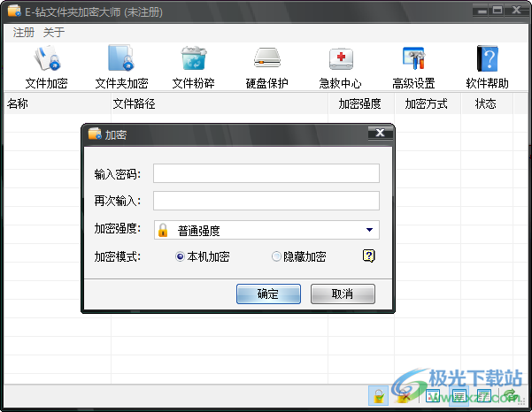Viewport: 532px width, 412px height.
Task: Click the 普通强度 text in combo box
Action: (x=199, y=231)
